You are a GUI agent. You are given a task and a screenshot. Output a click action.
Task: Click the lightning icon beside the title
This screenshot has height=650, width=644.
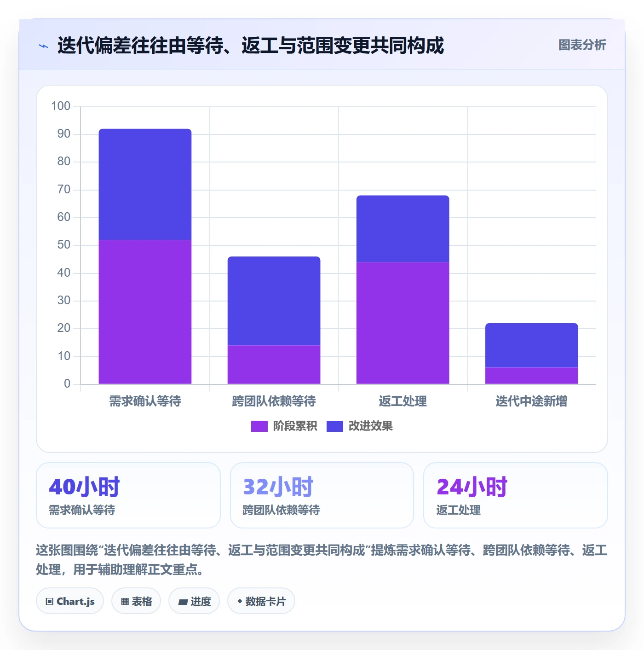44,46
